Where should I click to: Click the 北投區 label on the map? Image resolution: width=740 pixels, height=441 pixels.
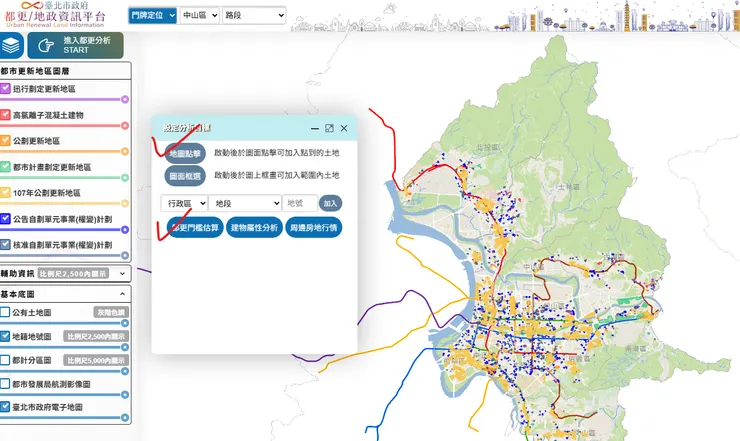[488, 147]
